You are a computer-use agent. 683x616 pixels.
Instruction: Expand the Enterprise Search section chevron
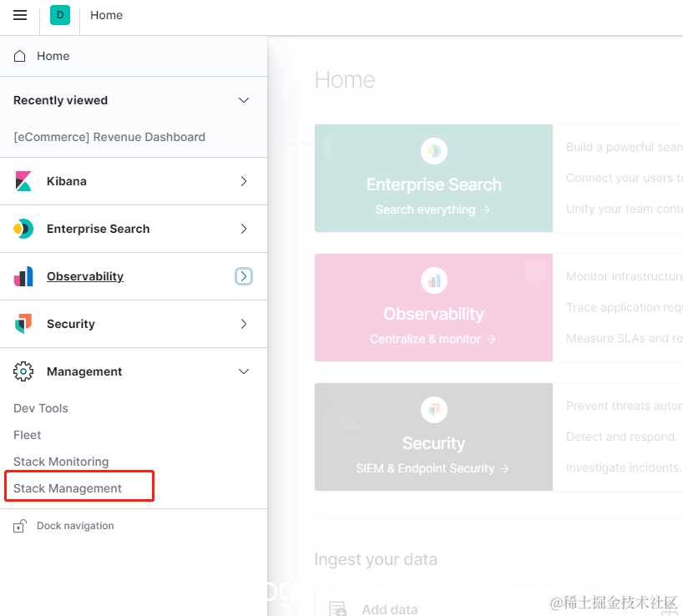(x=244, y=229)
